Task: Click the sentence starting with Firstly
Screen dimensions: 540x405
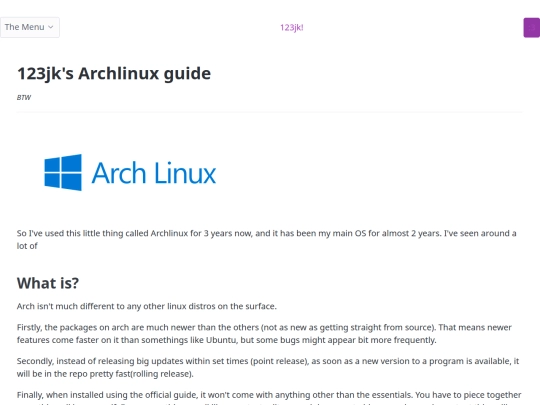Action: coord(264,333)
